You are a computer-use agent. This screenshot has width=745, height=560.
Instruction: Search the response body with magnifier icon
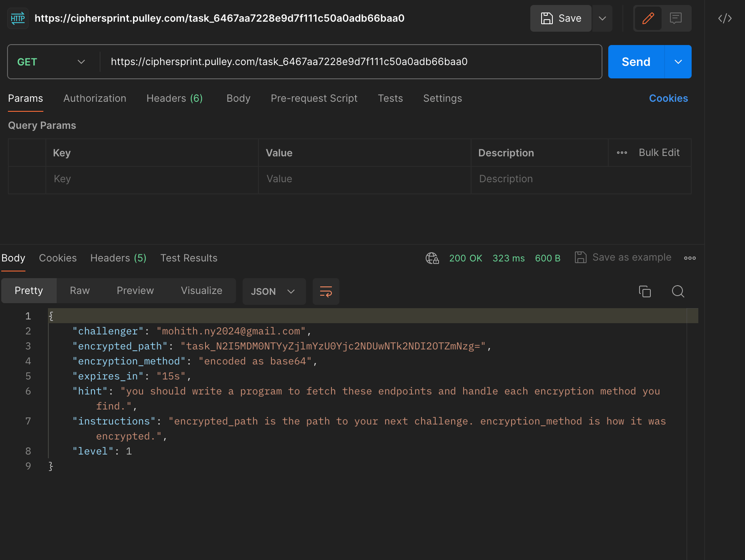tap(678, 291)
